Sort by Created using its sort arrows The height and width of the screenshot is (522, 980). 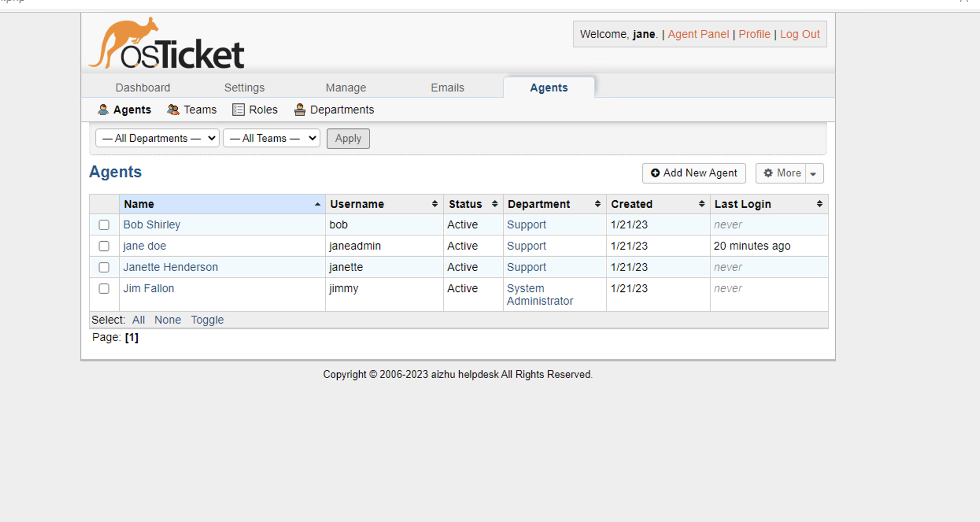coord(701,204)
